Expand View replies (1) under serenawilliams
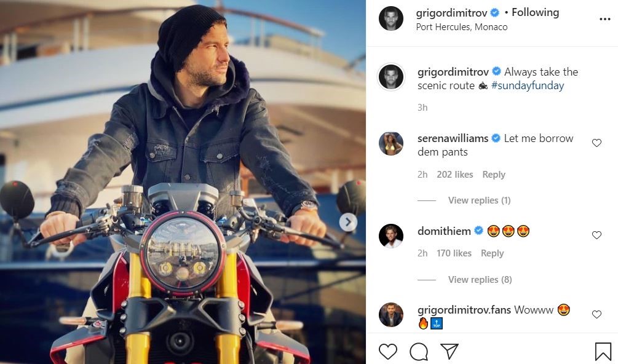Image resolution: width=618 pixels, height=364 pixels. [x=479, y=200]
